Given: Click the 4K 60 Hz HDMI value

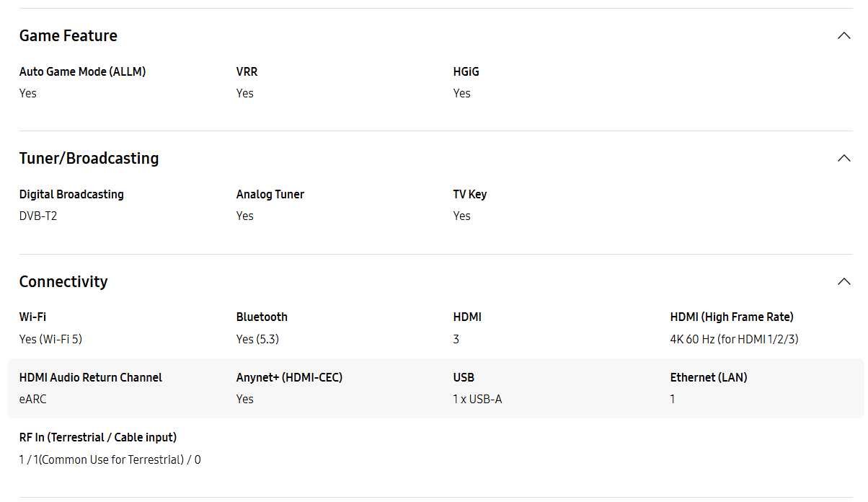Looking at the screenshot, I should click(735, 339).
